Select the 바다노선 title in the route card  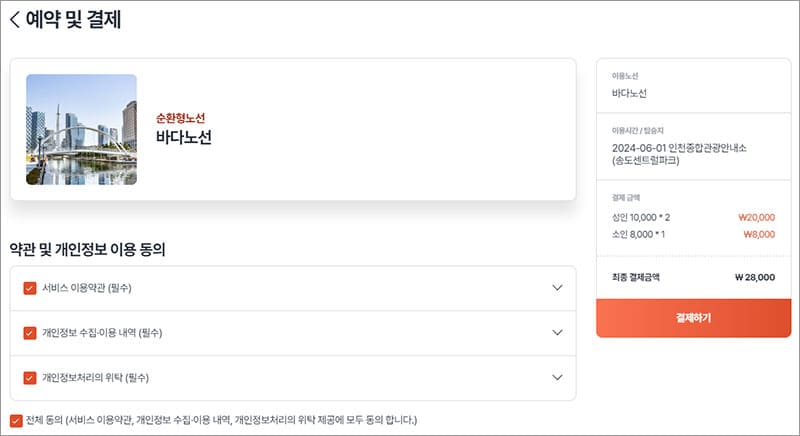pos(184,138)
